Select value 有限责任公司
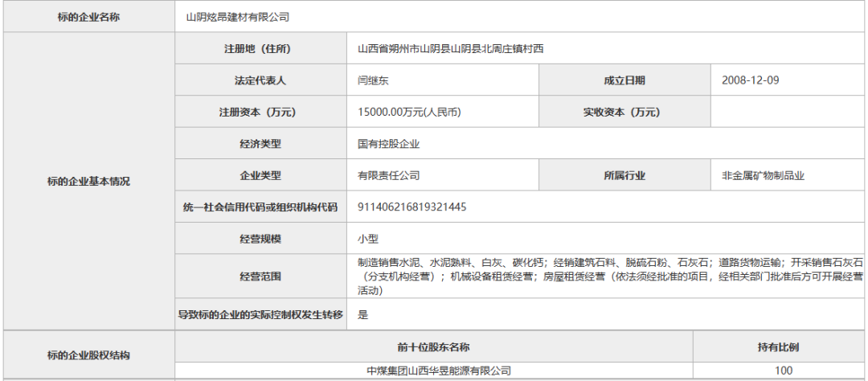The width and height of the screenshot is (868, 381). 389,175
